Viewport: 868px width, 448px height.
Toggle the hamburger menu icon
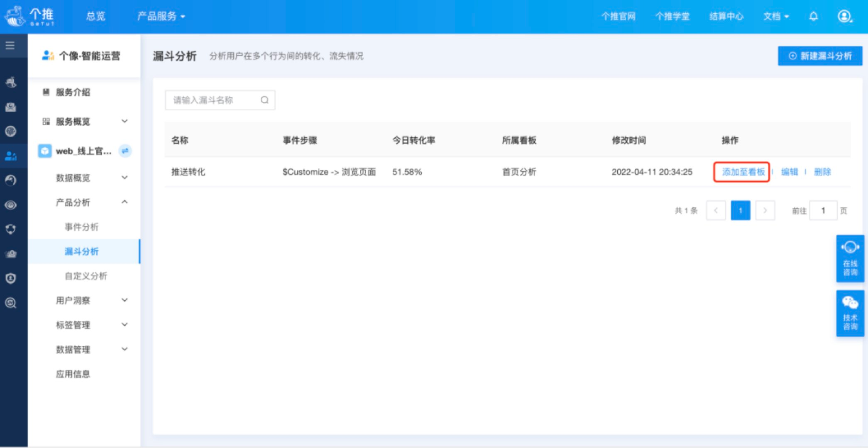click(x=10, y=45)
